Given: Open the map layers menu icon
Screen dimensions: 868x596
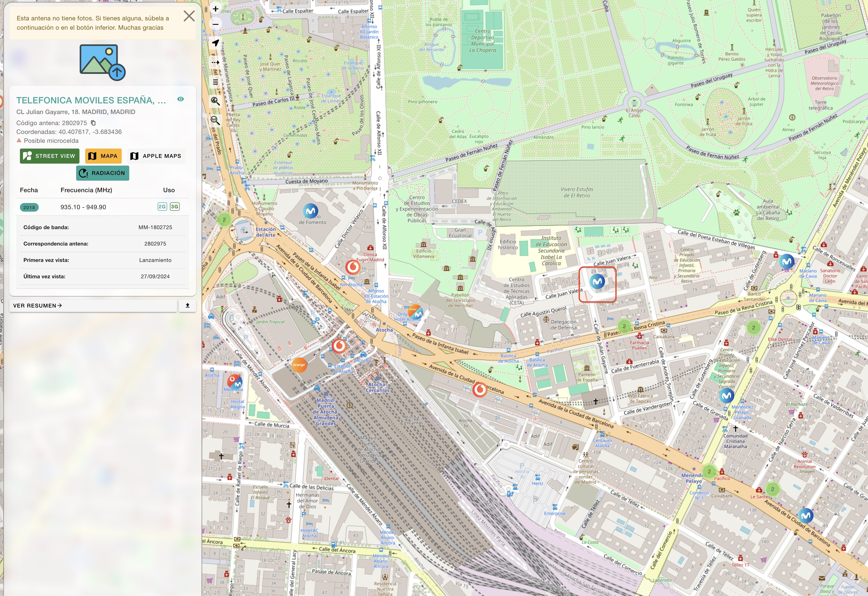Looking at the screenshot, I should [x=216, y=82].
